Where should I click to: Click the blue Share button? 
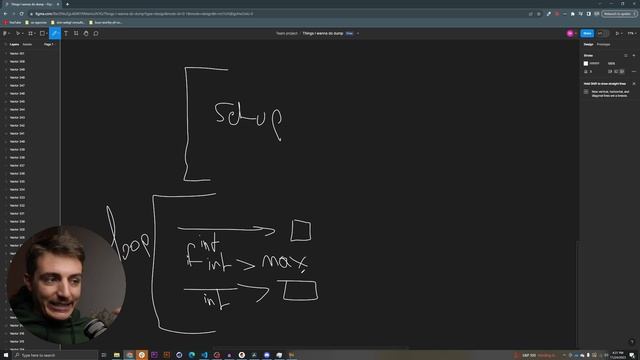tap(587, 33)
